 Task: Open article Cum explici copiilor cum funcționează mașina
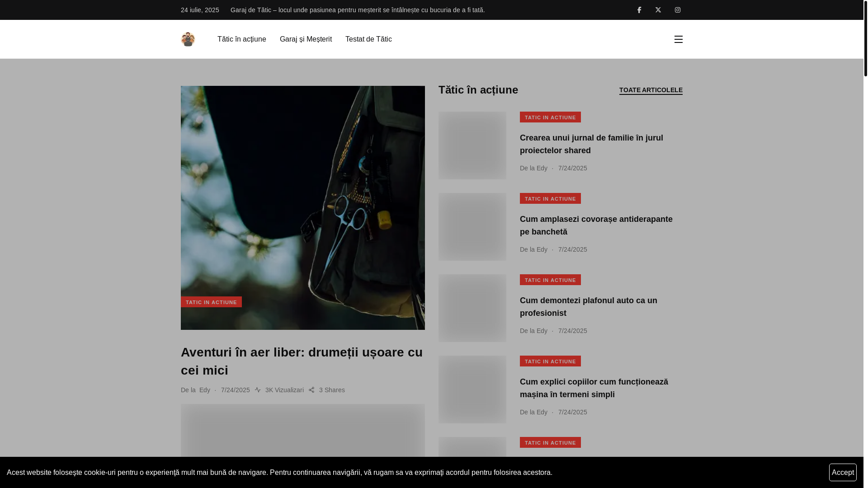click(x=594, y=388)
